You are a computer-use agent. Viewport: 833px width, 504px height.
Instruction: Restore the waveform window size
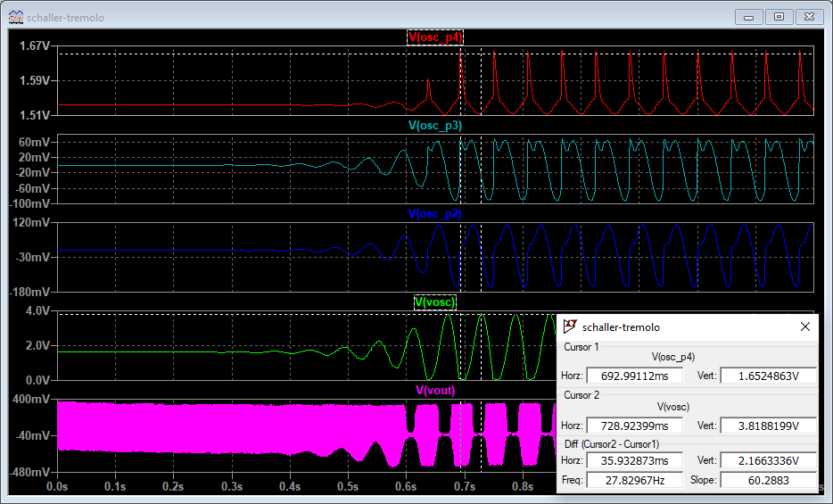pyautogui.click(x=779, y=16)
